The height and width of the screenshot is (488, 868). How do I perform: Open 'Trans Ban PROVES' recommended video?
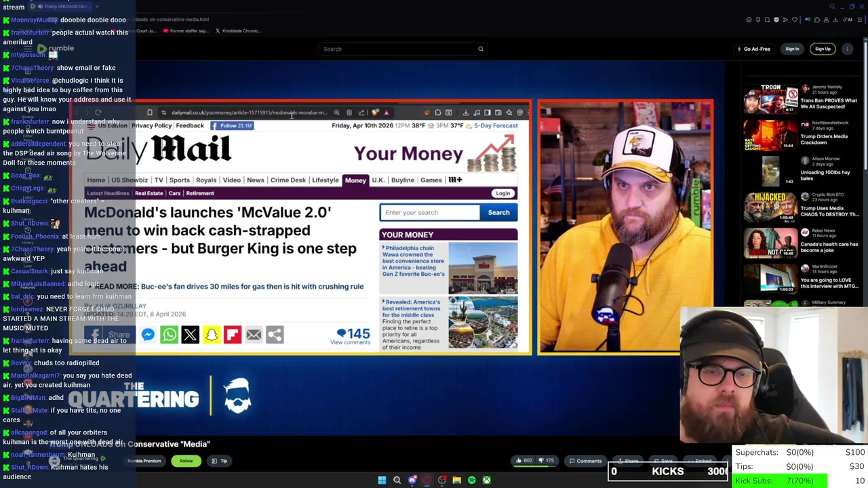[770, 100]
